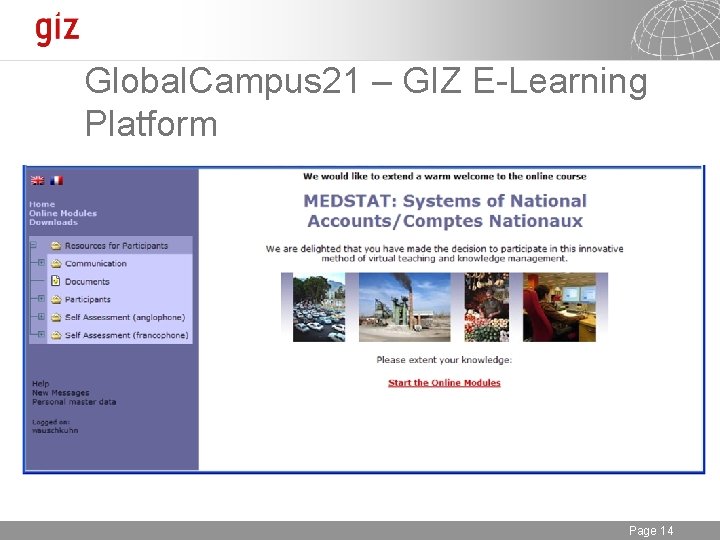
Task: Select the Communication tree item
Action: 96,264
